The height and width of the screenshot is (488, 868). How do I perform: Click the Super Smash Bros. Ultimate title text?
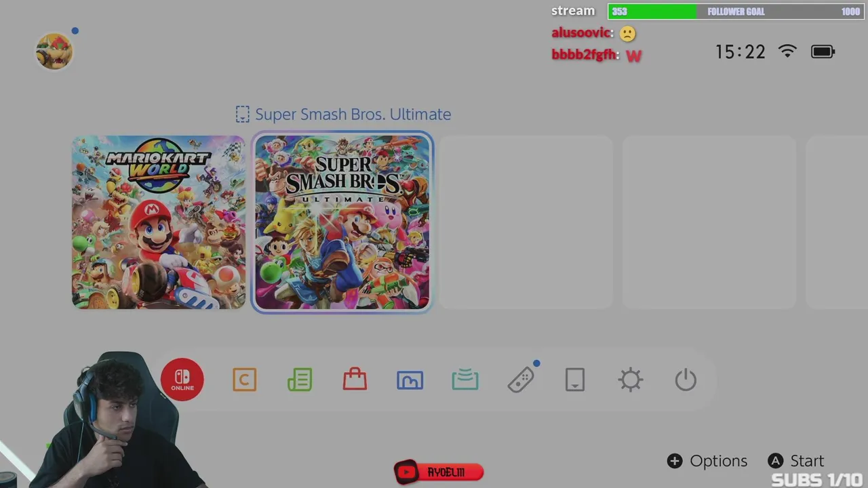coord(353,115)
